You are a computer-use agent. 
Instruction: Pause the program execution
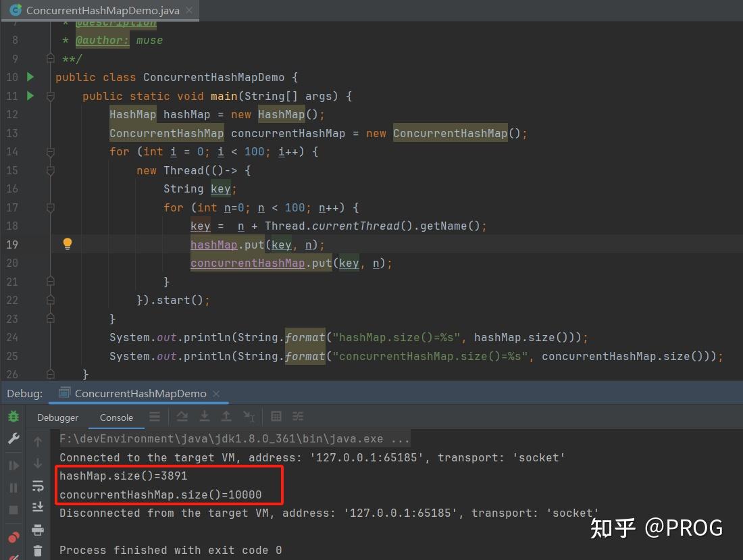(12, 485)
